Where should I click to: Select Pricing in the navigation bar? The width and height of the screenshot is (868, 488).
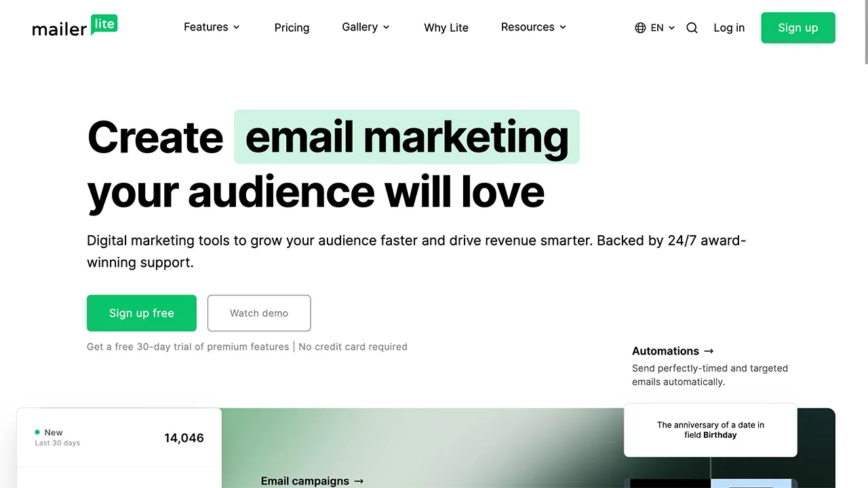tap(292, 28)
